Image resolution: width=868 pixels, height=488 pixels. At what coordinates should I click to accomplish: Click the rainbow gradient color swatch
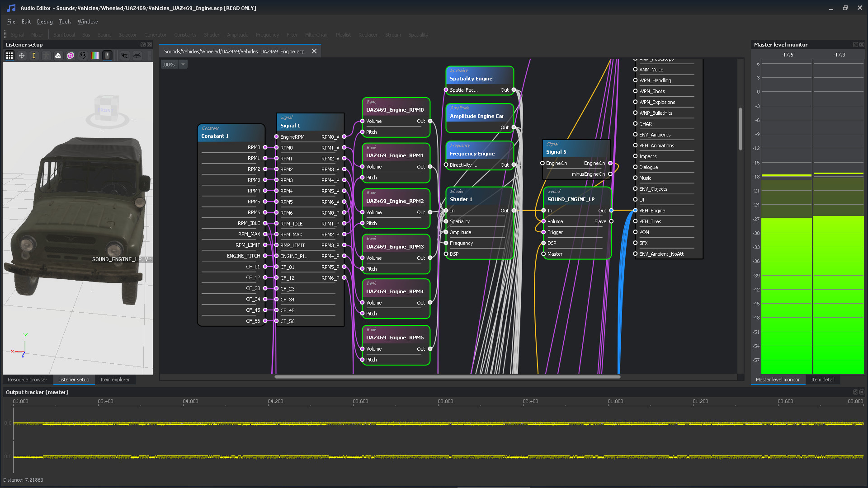click(x=95, y=56)
